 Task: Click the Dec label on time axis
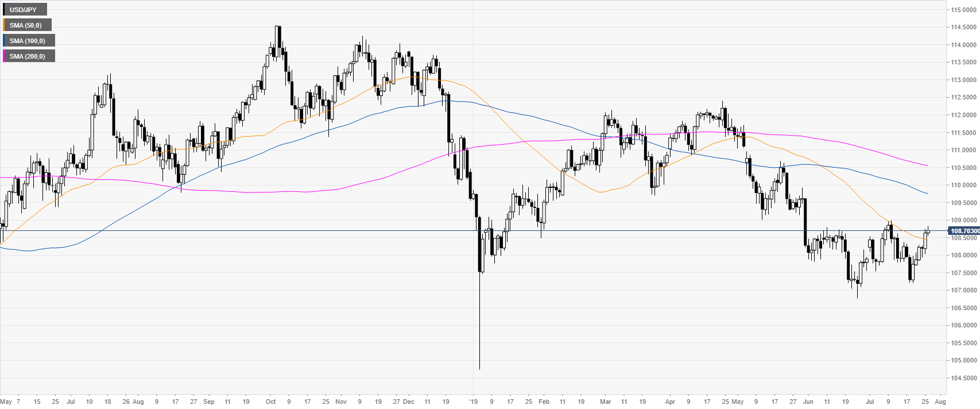click(408, 402)
